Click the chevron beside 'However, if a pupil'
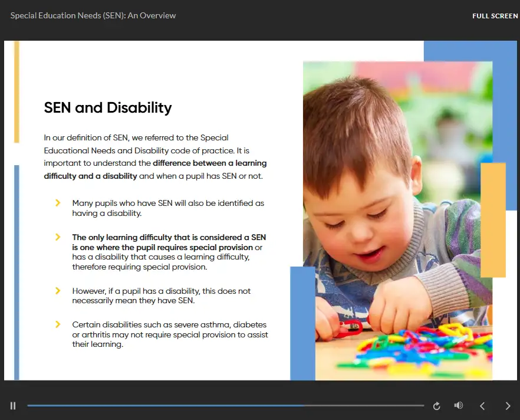This screenshot has width=520, height=420. pos(58,291)
